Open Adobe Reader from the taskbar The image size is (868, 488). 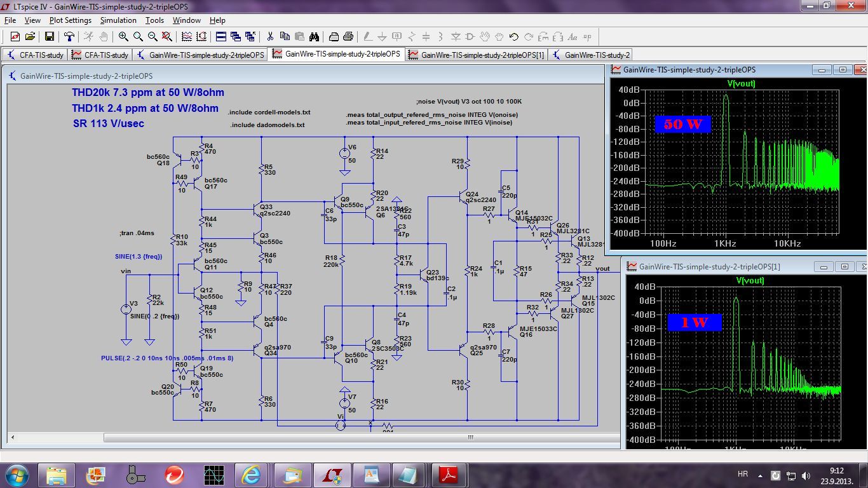[448, 475]
